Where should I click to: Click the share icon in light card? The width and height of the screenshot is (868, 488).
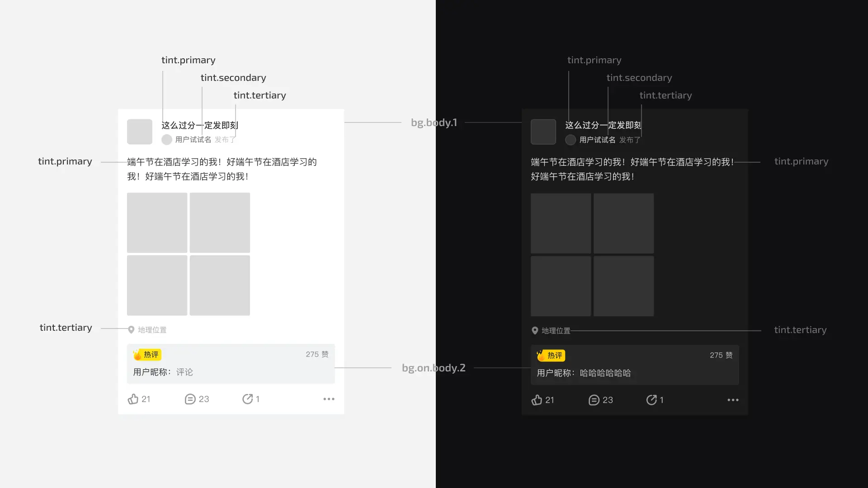(x=247, y=399)
